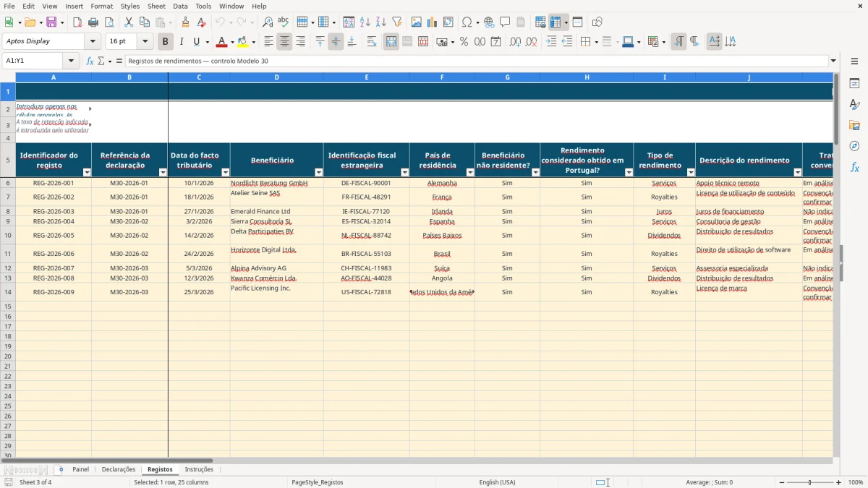Click the Clone Formatting paintbrush icon
The image size is (868, 488).
tap(186, 22)
